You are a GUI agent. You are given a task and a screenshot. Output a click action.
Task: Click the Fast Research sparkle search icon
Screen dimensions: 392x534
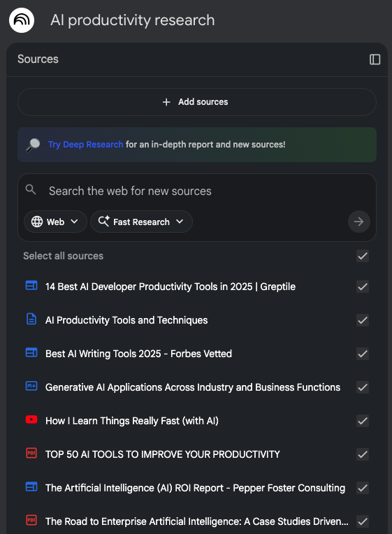[103, 222]
